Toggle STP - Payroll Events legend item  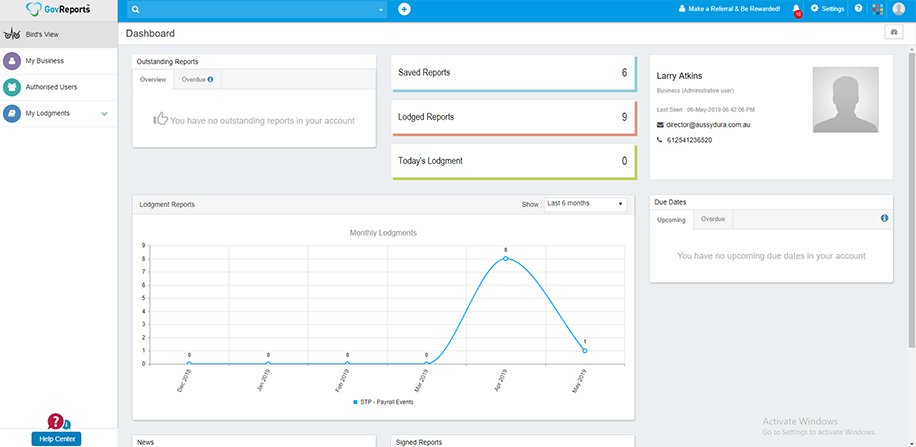point(383,402)
